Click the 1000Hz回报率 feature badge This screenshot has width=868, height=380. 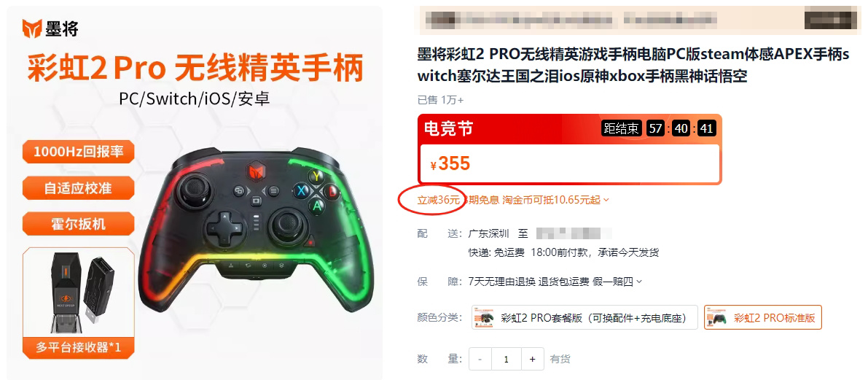[78, 152]
